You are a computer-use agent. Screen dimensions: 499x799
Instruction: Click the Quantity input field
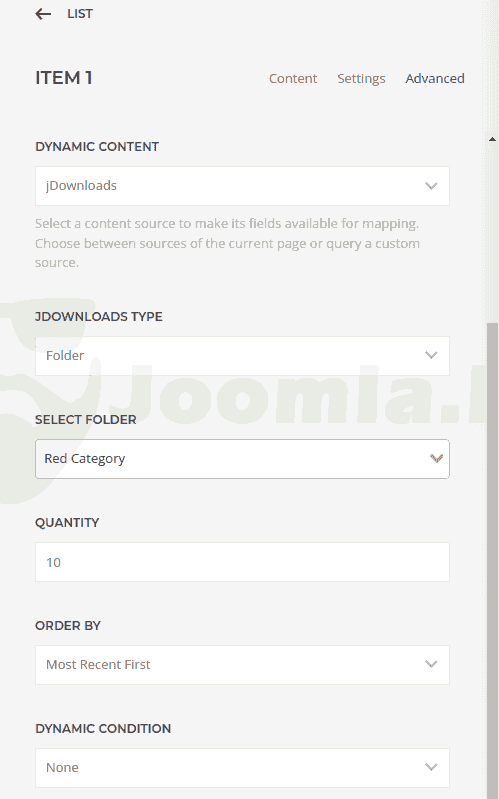click(x=242, y=562)
